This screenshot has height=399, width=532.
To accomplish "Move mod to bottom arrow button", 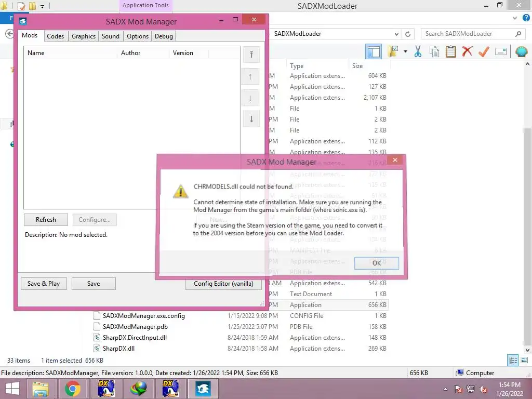I will 251,119.
